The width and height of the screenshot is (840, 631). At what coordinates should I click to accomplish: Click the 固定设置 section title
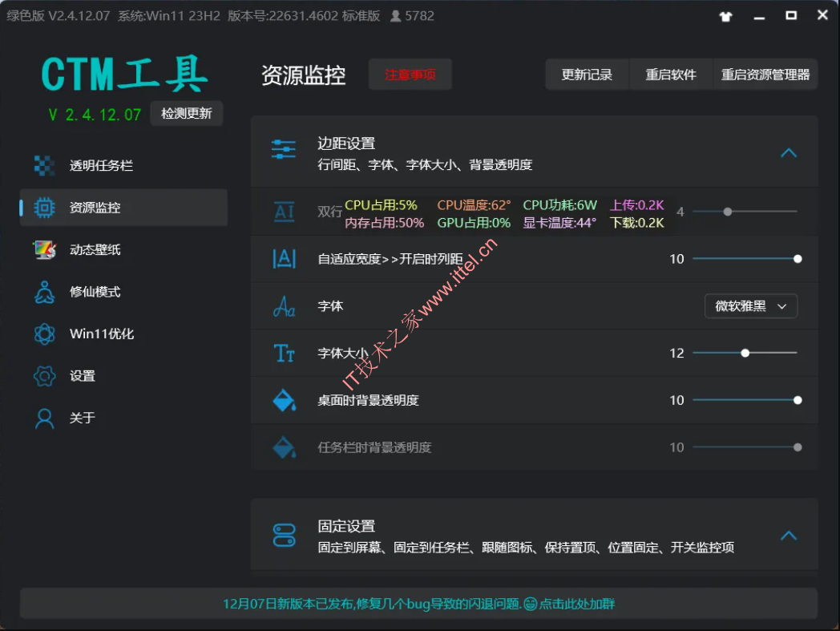(346, 527)
